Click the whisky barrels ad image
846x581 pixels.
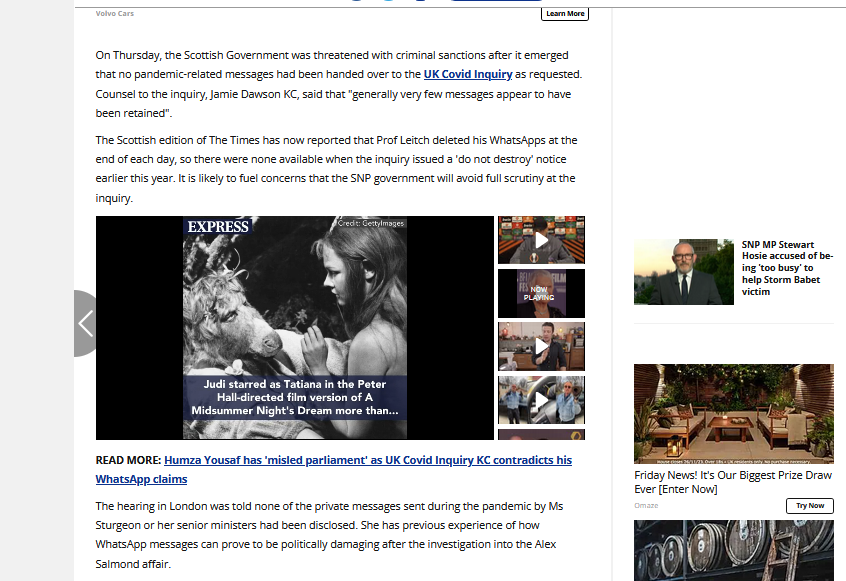(733, 550)
